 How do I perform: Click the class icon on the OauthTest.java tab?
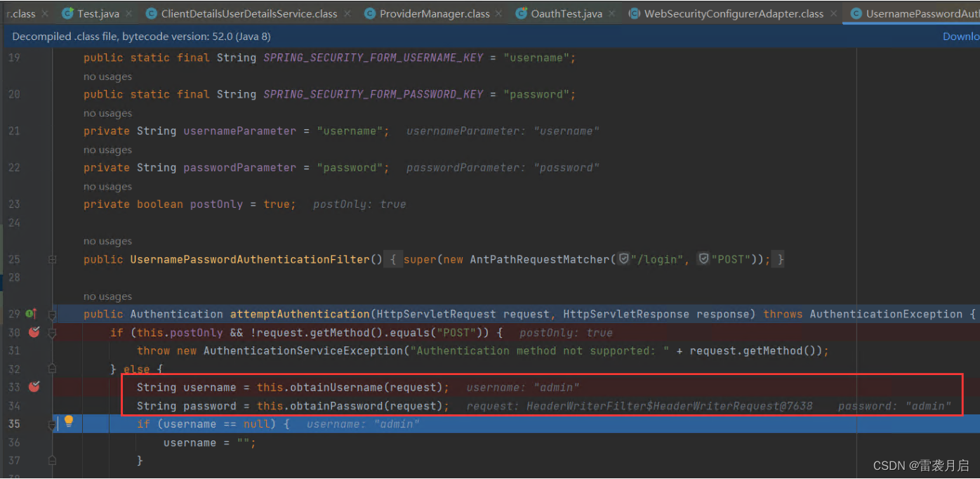[520, 13]
